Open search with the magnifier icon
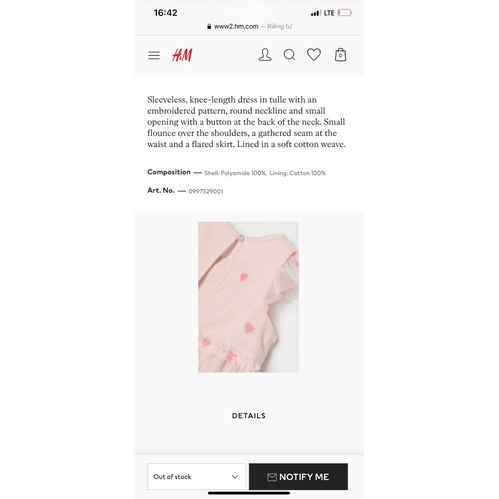The height and width of the screenshot is (499, 499). [x=289, y=55]
